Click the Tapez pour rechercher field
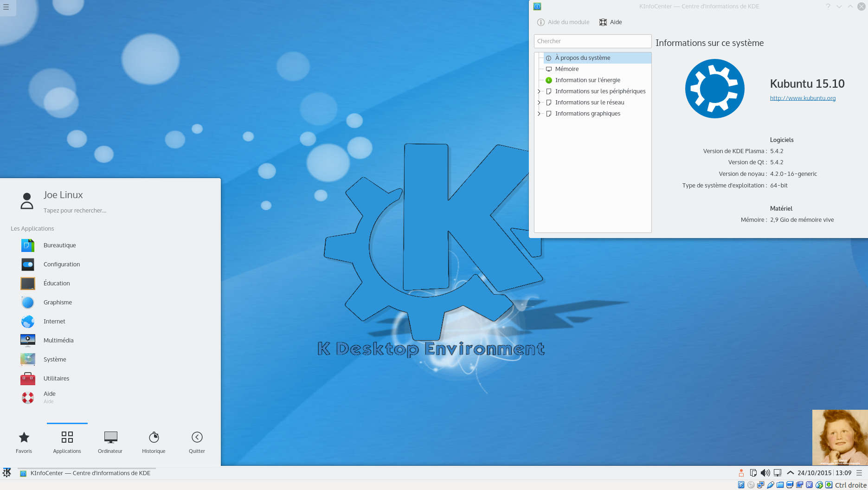 point(75,211)
